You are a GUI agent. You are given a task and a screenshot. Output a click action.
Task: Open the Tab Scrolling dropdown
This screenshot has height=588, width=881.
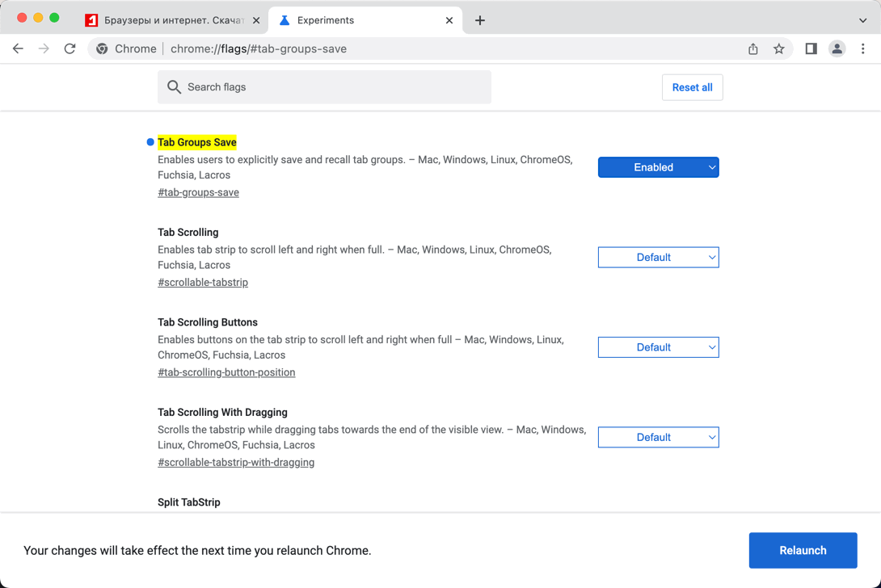(658, 258)
